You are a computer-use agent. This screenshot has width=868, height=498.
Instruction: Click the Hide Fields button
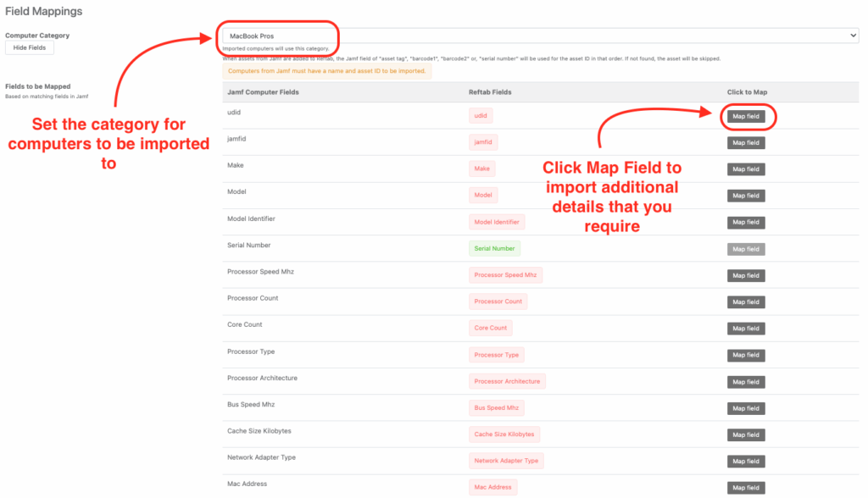tap(30, 48)
